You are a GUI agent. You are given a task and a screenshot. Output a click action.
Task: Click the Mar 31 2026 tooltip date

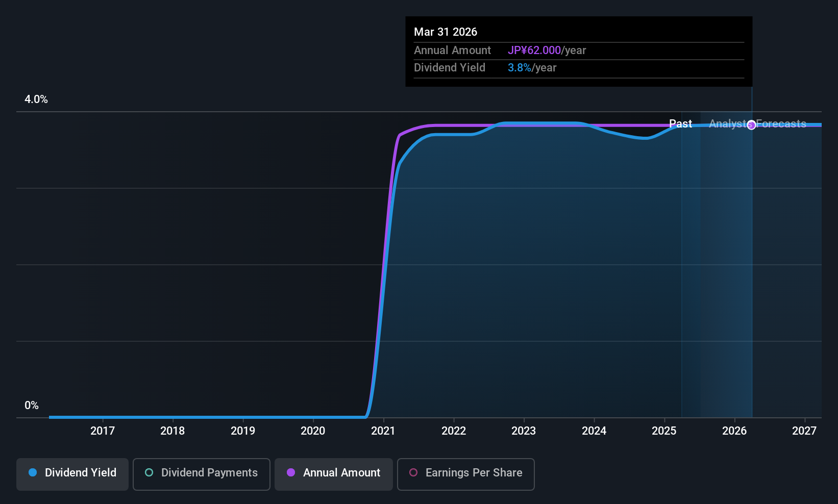(446, 32)
